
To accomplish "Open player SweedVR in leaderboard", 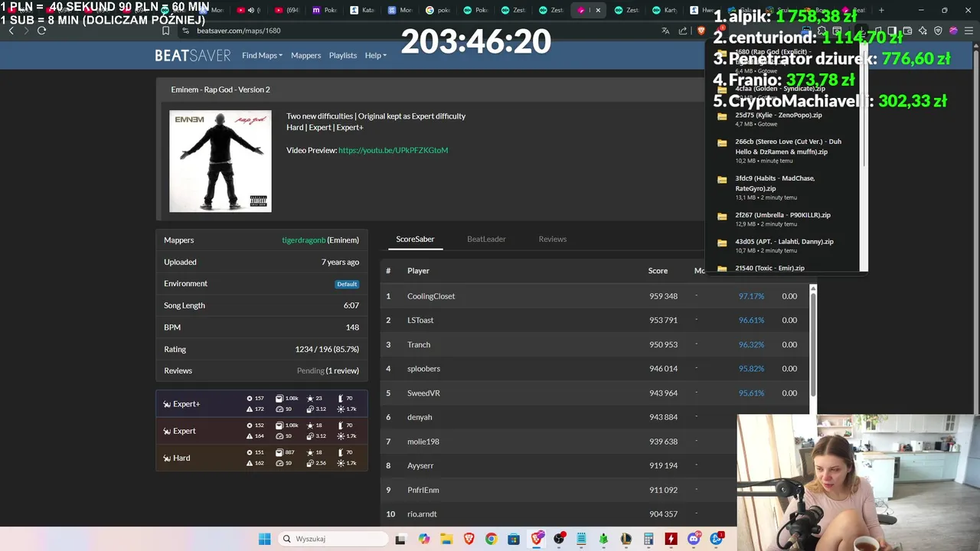I will coord(423,393).
